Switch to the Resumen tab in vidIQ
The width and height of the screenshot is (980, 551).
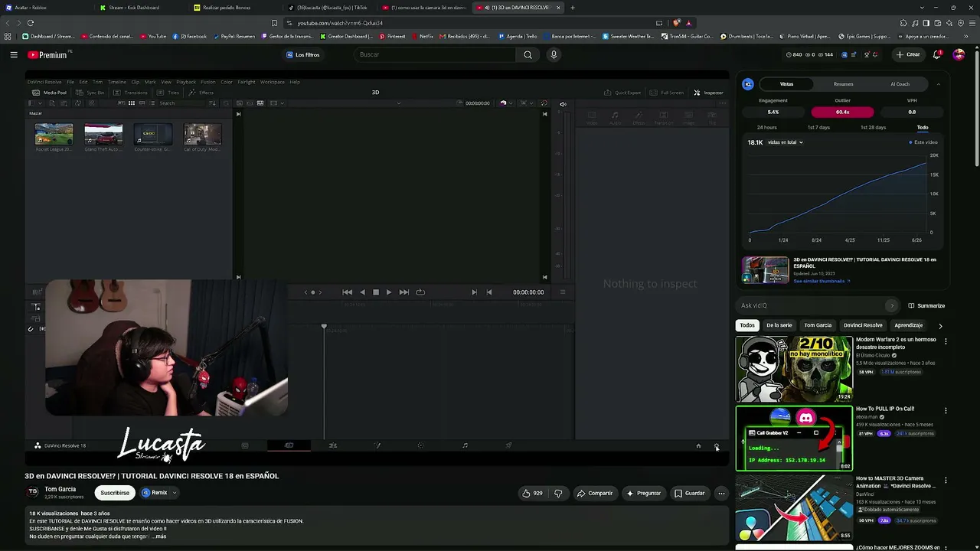843,84
